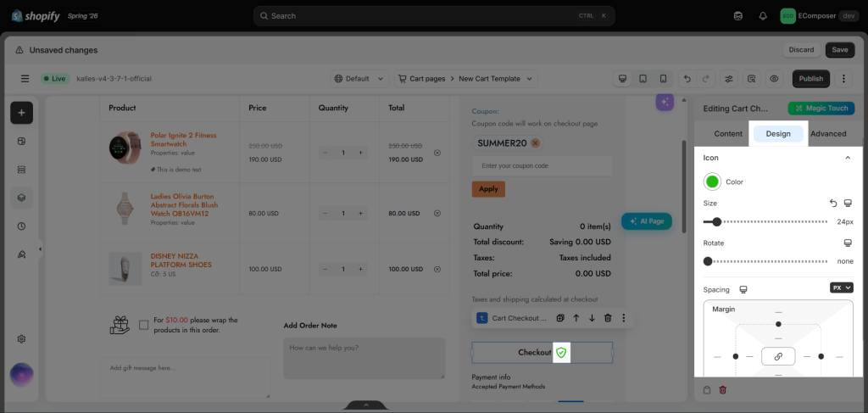The width and height of the screenshot is (868, 413).
Task: Toggle the preview eye icon in the toolbar
Action: click(774, 79)
